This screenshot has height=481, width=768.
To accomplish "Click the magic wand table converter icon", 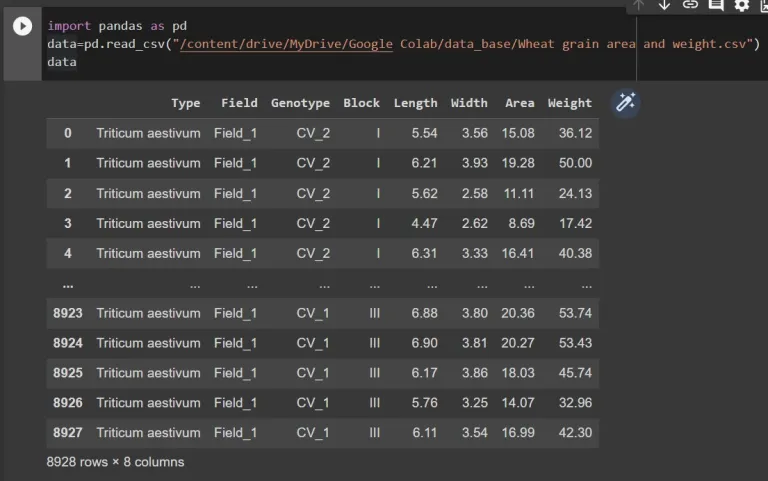I will click(x=625, y=102).
